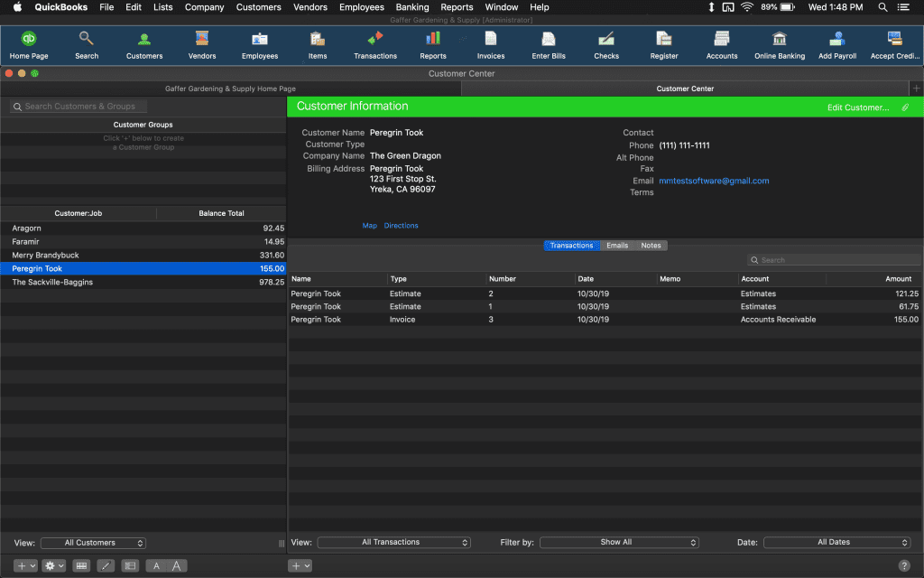Viewport: 924px width, 578px height.
Task: Add a new tab with plus button
Action: pyautogui.click(x=916, y=89)
